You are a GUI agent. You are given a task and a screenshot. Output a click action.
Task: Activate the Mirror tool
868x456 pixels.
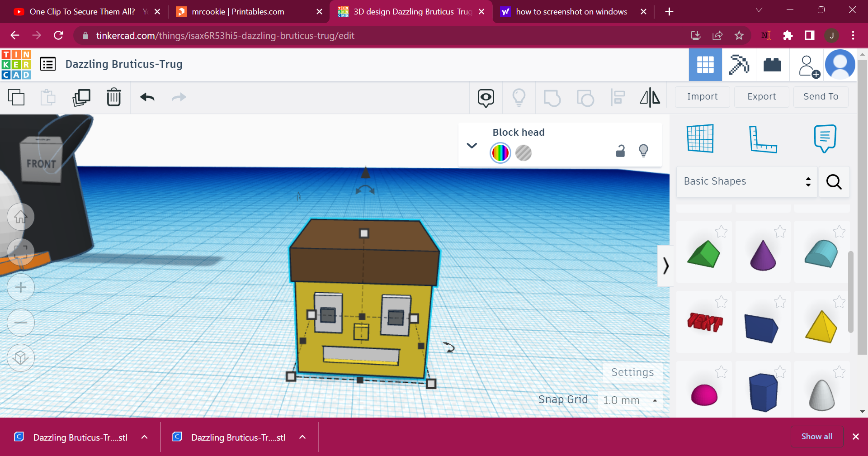coord(650,97)
